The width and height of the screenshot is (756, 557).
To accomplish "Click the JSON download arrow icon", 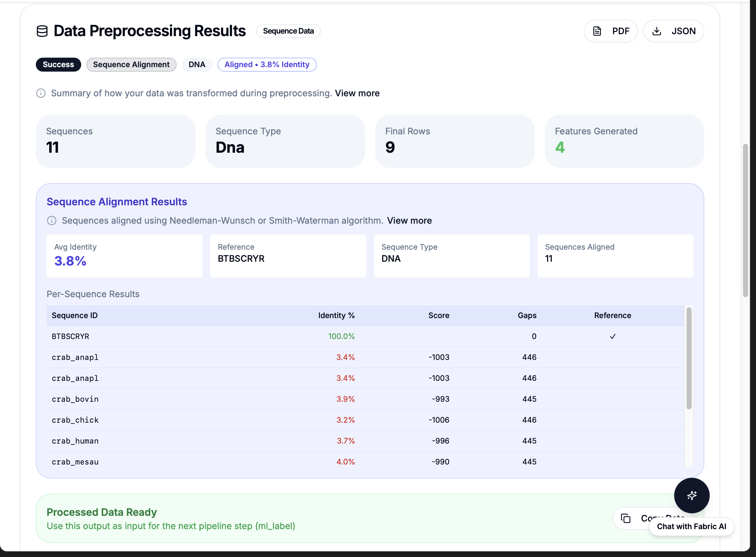I will 656,31.
